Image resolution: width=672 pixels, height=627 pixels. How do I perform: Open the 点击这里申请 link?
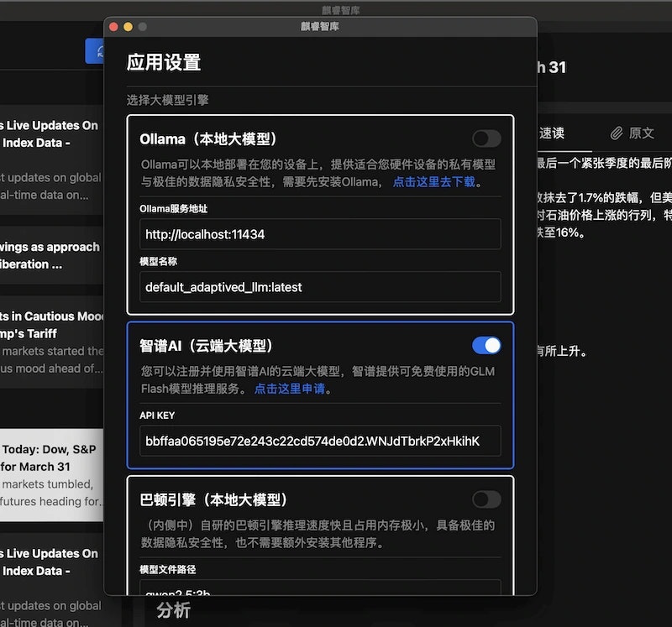[290, 389]
